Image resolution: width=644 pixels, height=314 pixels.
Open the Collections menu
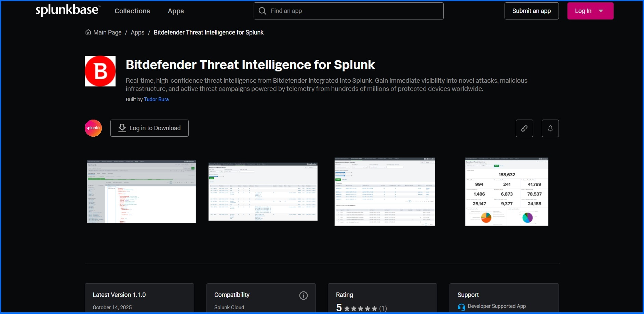pos(132,11)
